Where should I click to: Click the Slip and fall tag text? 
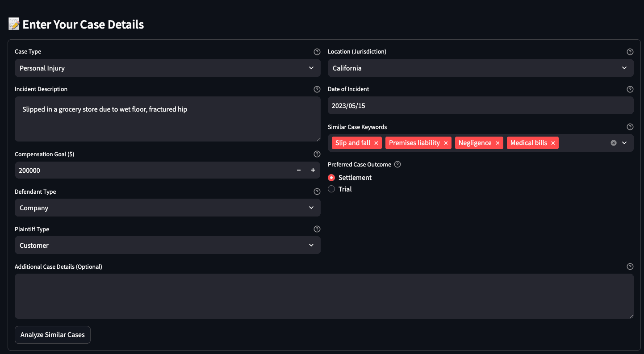click(x=353, y=143)
